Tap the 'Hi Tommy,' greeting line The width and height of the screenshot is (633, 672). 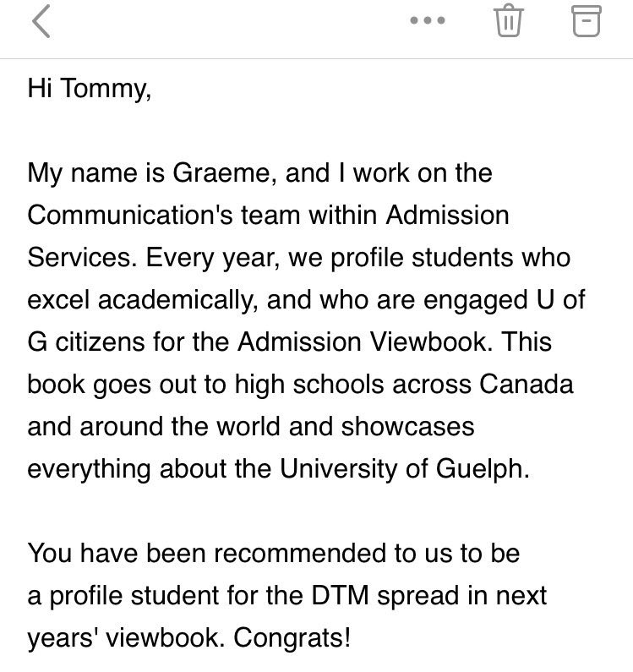pyautogui.click(x=89, y=88)
